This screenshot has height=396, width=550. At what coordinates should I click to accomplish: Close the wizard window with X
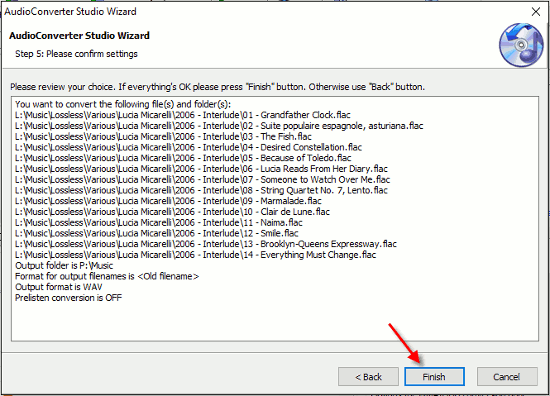(536, 12)
